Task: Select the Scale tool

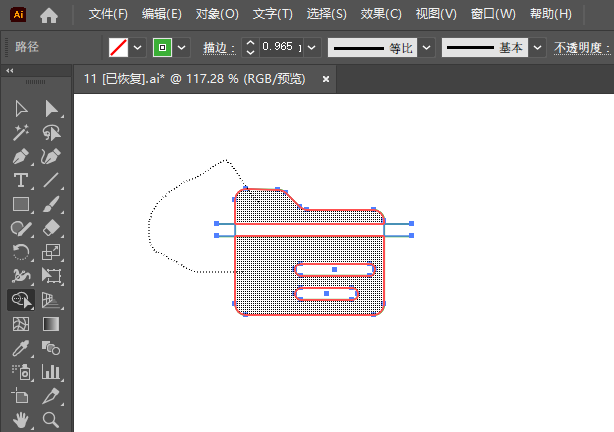Action: coord(51,252)
